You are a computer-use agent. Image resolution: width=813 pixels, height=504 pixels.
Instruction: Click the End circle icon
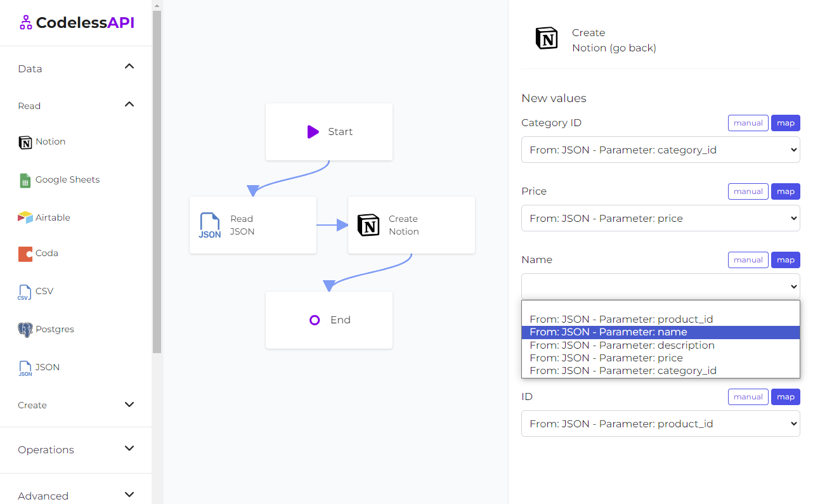[x=315, y=320]
